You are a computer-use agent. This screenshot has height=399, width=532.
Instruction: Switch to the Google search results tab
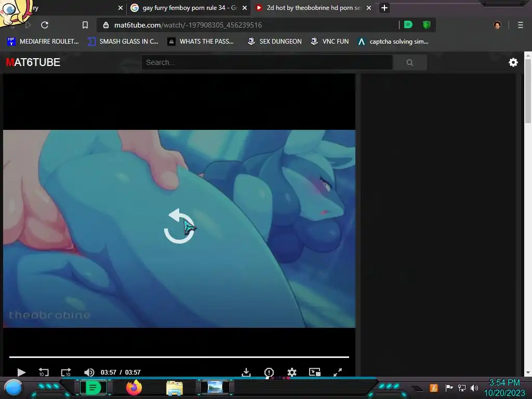point(190,8)
